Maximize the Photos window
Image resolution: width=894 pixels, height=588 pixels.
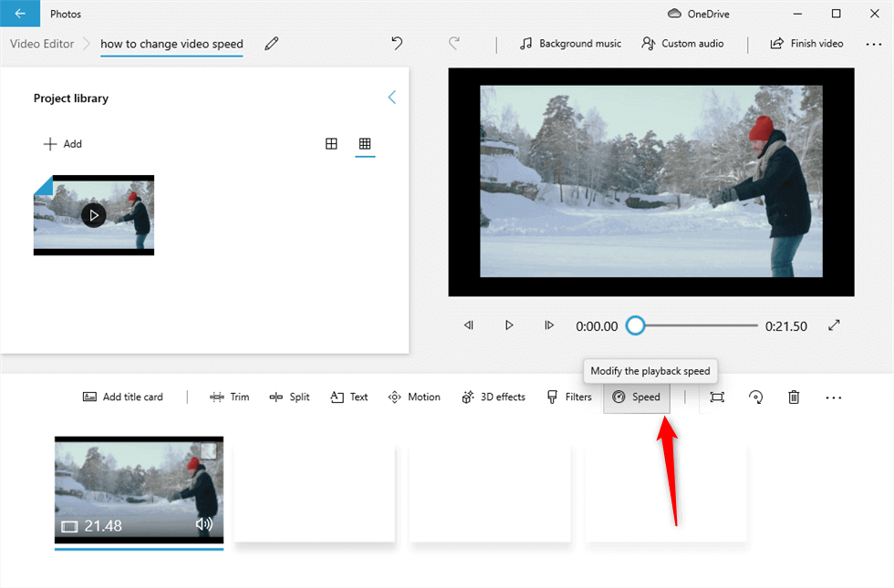pyautogui.click(x=836, y=14)
